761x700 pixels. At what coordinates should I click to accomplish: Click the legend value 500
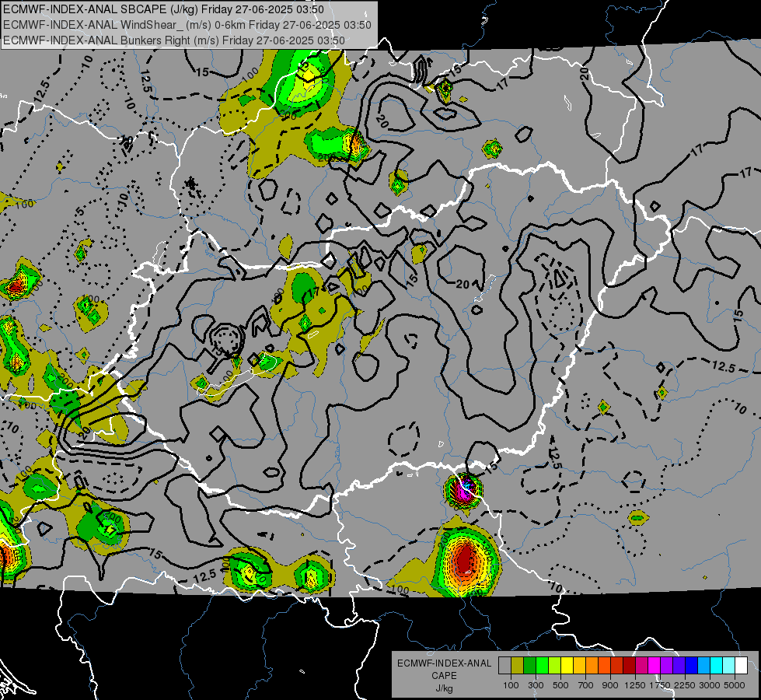(x=560, y=685)
